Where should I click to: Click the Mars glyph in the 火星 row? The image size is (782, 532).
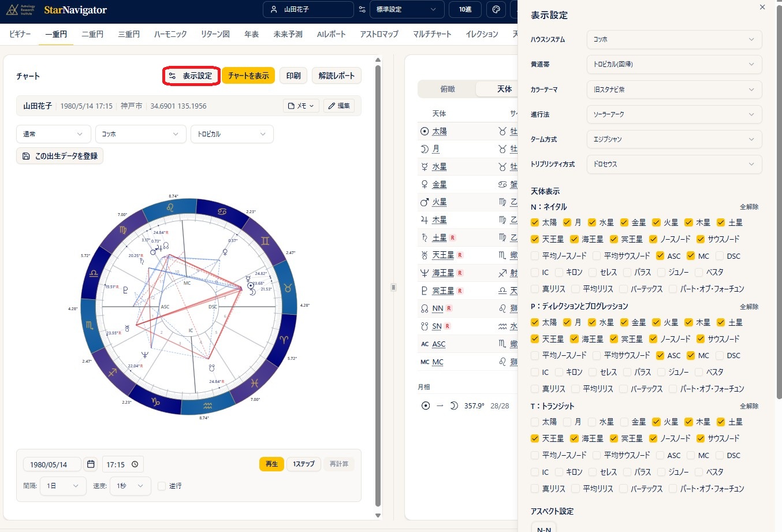click(x=424, y=202)
